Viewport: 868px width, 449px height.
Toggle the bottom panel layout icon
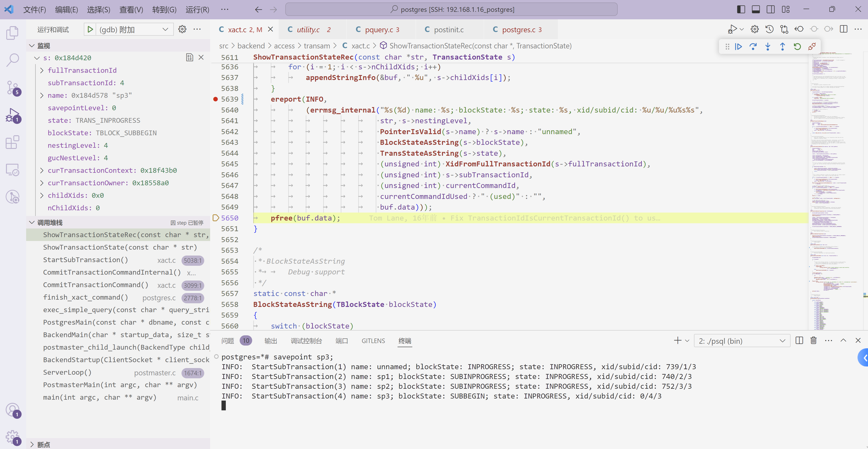(756, 10)
